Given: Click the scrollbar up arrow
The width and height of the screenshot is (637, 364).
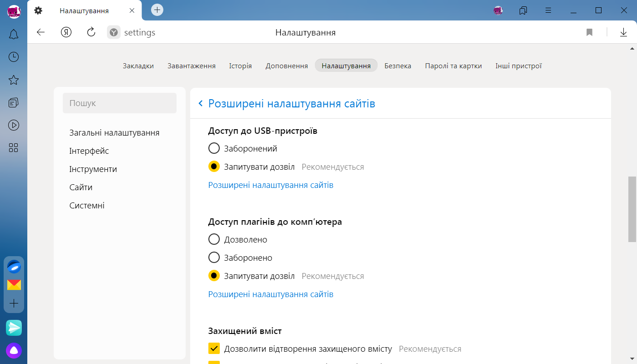Looking at the screenshot, I should click(632, 48).
